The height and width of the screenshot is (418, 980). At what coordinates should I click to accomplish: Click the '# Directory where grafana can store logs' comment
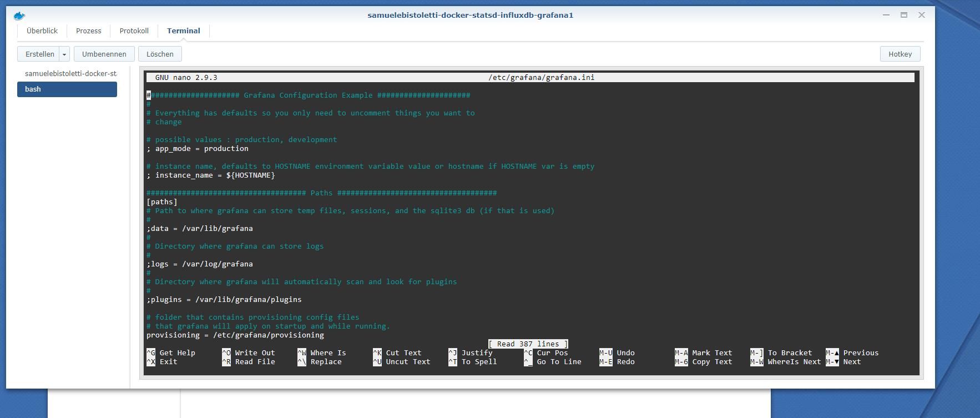pos(235,246)
